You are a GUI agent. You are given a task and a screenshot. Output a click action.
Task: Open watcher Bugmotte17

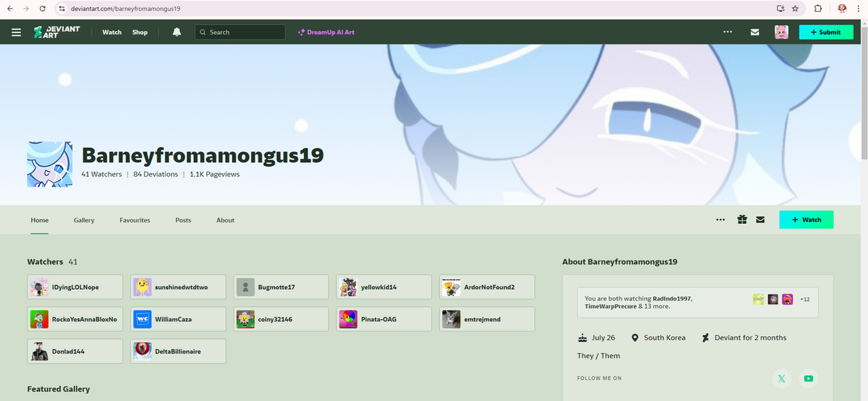[281, 287]
